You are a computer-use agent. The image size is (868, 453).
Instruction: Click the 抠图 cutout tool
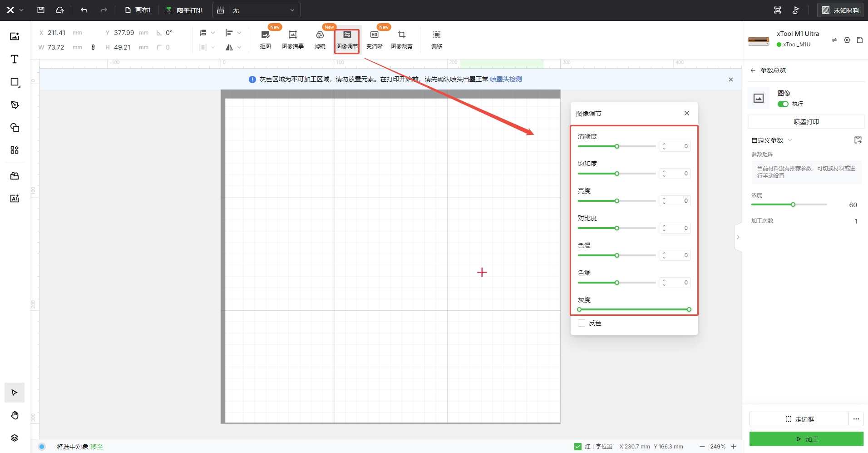tap(266, 40)
